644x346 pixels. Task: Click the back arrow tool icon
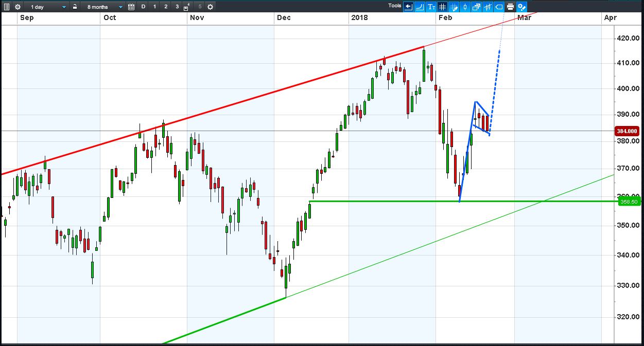tap(408, 7)
